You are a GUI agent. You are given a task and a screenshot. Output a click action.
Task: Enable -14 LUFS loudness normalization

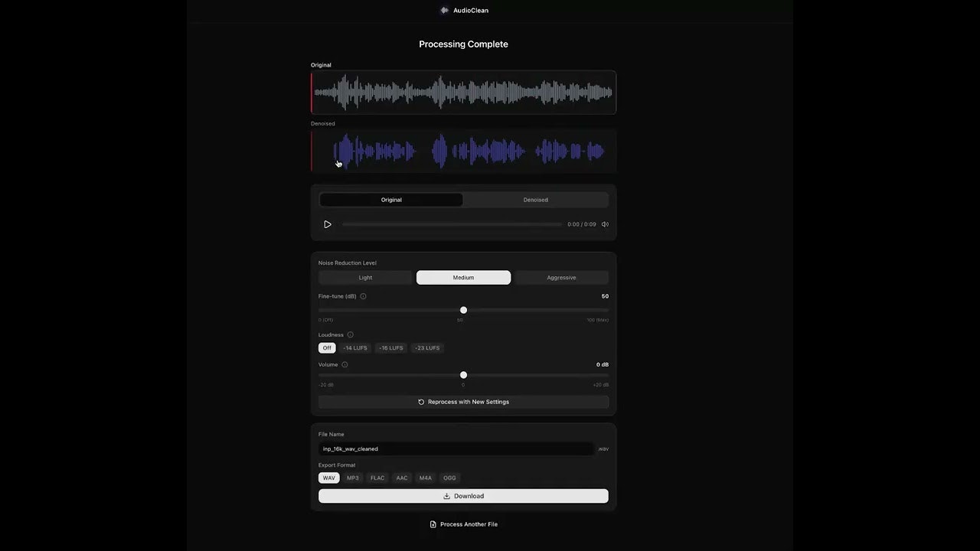(355, 347)
